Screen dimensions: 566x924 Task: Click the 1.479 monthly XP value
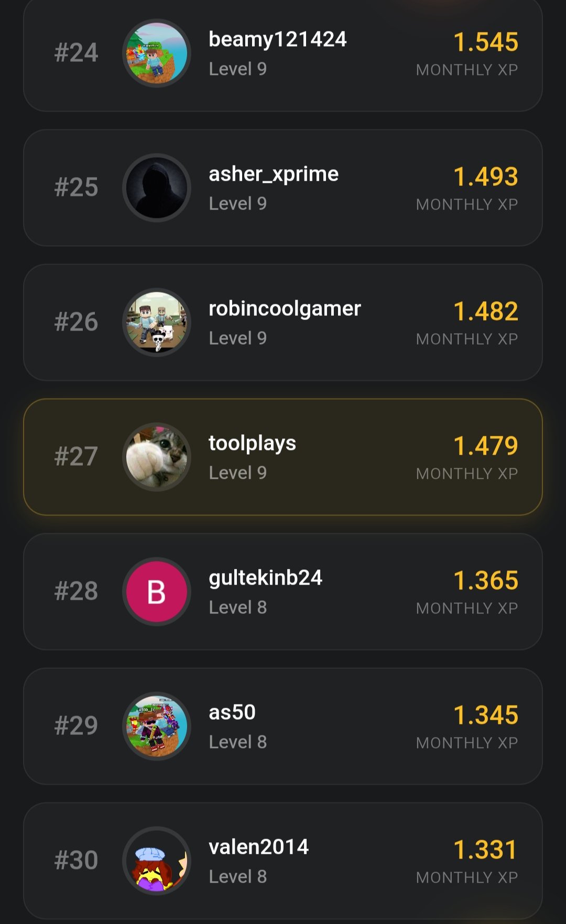[485, 446]
